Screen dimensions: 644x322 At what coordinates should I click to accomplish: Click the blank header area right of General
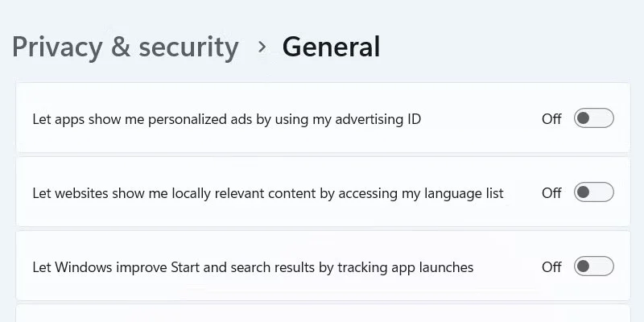[507, 47]
